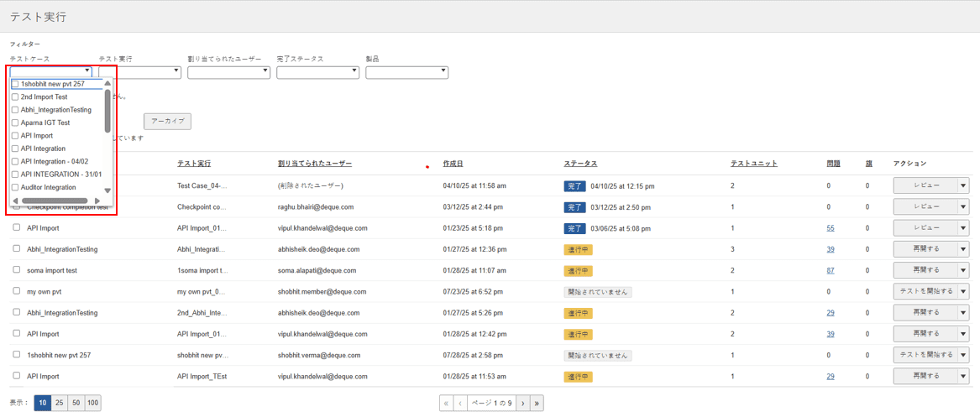This screenshot has height=417, width=980.
Task: Sort table by ステータス column header
Action: pos(580,164)
